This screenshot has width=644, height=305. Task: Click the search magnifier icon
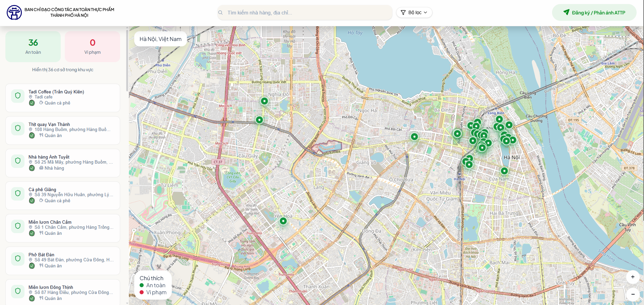tap(221, 13)
